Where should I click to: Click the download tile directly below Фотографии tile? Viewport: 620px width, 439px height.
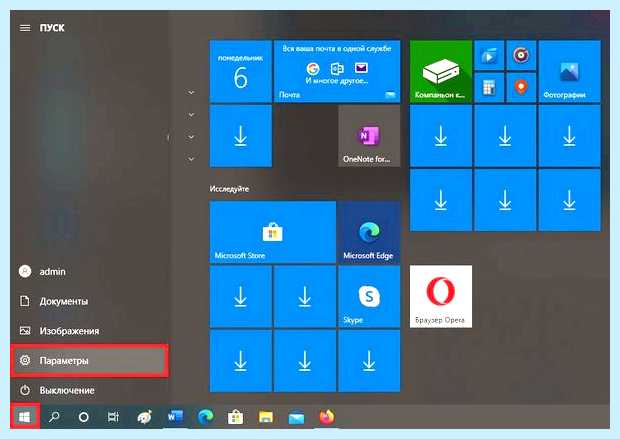click(569, 136)
